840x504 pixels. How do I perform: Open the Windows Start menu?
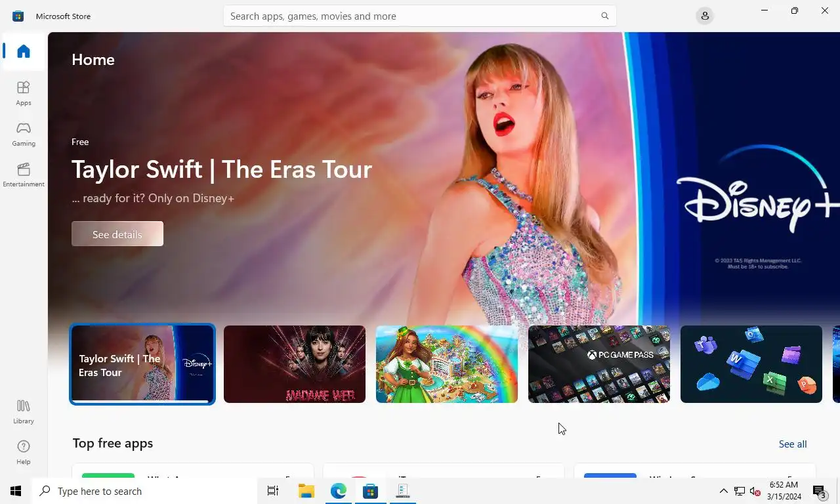pyautogui.click(x=16, y=491)
